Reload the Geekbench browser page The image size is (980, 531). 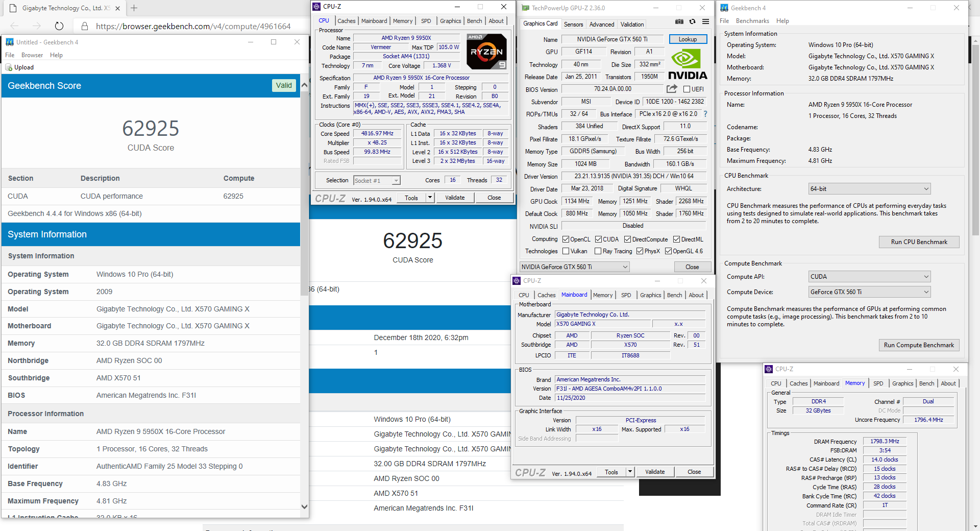click(x=59, y=26)
